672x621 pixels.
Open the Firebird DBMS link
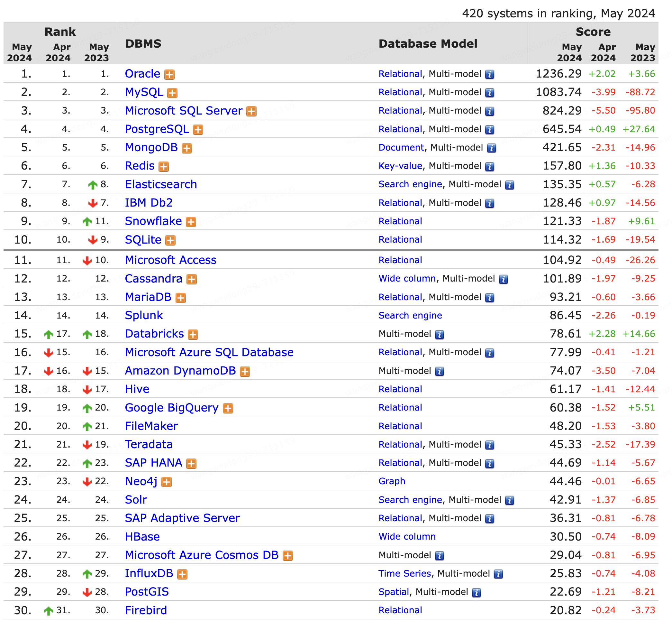tap(146, 610)
